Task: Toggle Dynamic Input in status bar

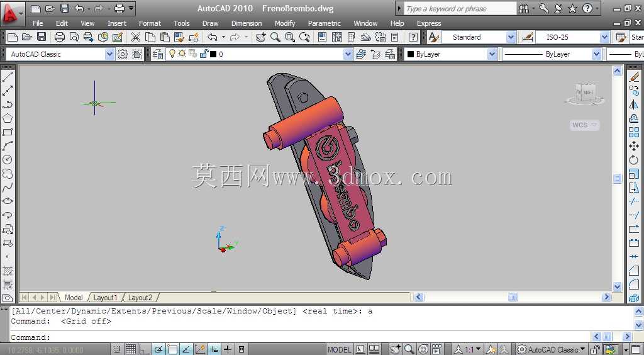Action: (214, 350)
